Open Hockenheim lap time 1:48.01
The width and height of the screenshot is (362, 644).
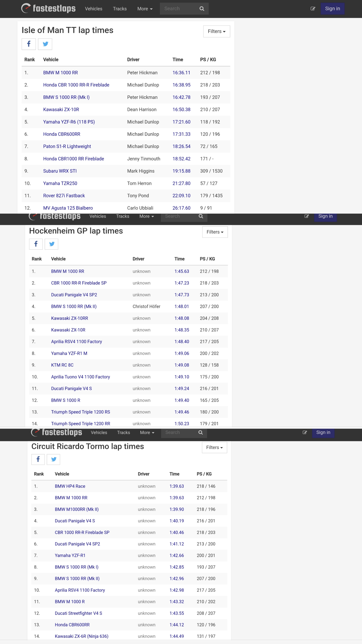pos(182,307)
